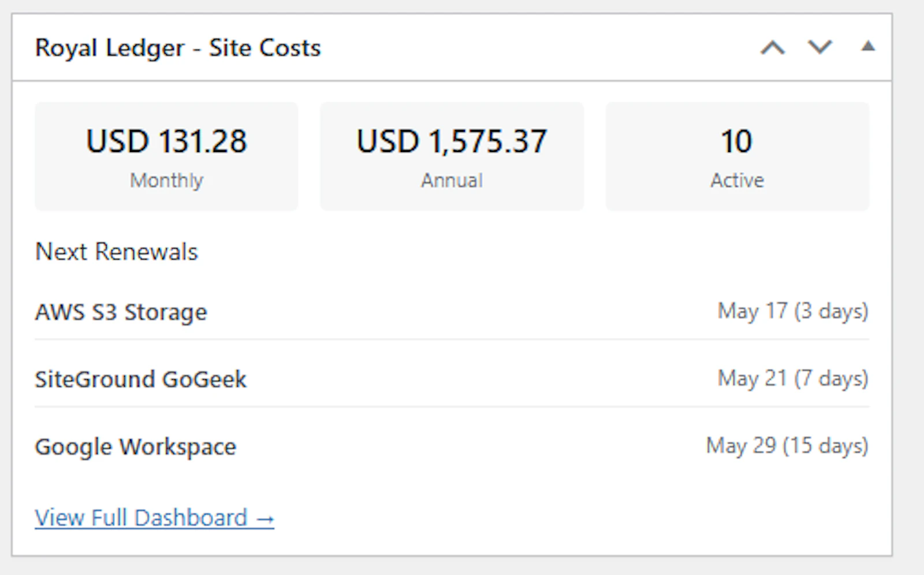
Task: Click the USD 131.28 Monthly card
Action: (x=166, y=156)
